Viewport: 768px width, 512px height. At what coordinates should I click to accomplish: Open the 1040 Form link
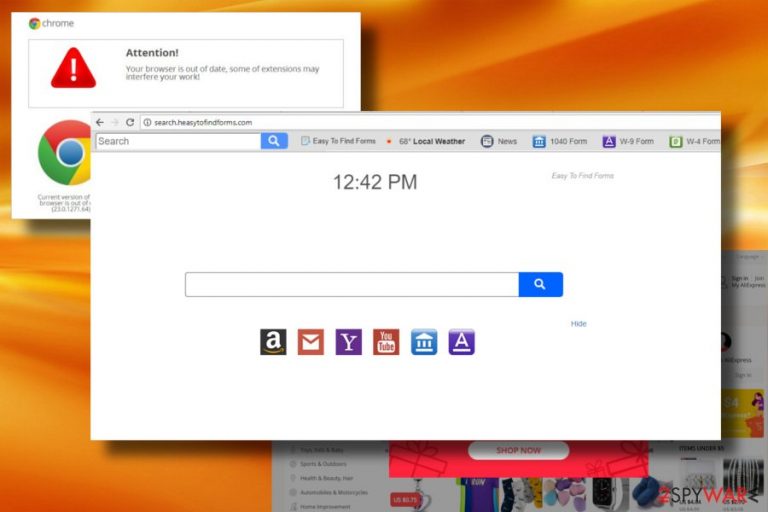click(x=568, y=141)
